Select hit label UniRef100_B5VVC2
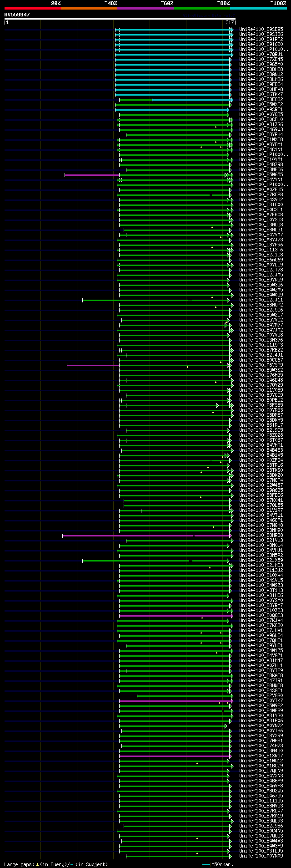This screenshot has height=868, width=291. click(x=261, y=320)
